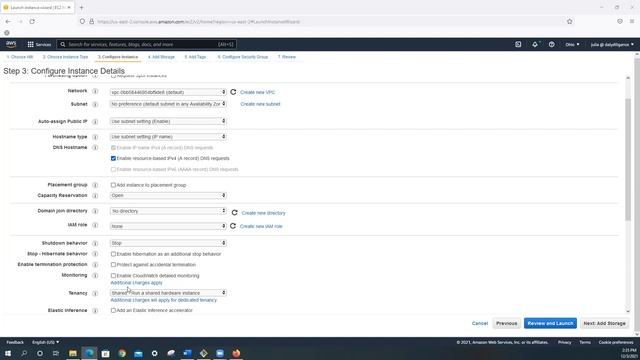640x360 pixels.
Task: Refresh the IAM role list
Action: tap(233, 226)
